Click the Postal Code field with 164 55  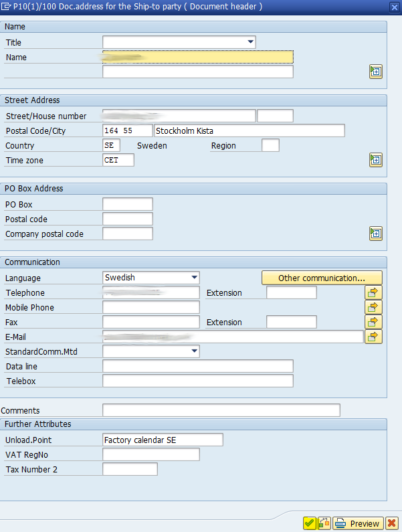pyautogui.click(x=127, y=130)
